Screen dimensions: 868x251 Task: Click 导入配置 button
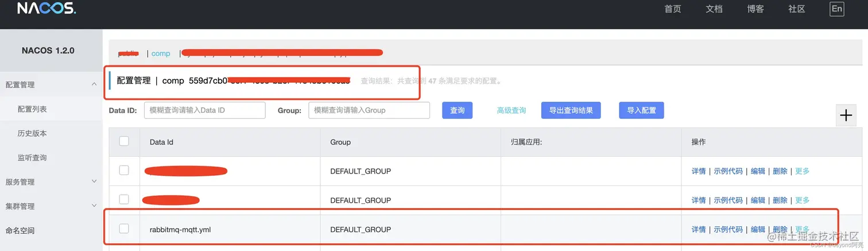[641, 110]
